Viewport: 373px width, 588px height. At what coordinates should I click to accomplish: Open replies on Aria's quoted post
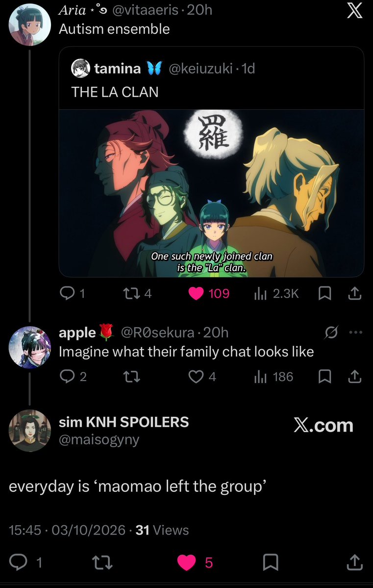pyautogui.click(x=73, y=293)
